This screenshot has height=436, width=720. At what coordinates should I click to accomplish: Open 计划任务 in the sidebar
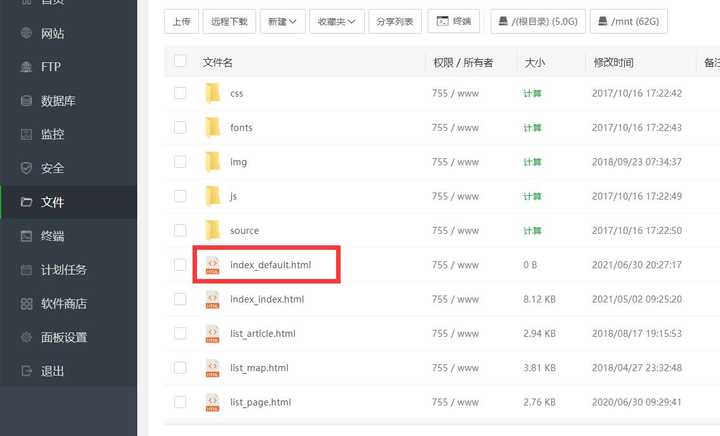pyautogui.click(x=68, y=270)
